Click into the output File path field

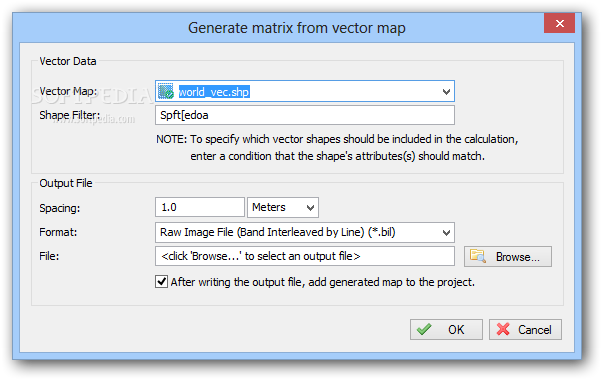(305, 256)
